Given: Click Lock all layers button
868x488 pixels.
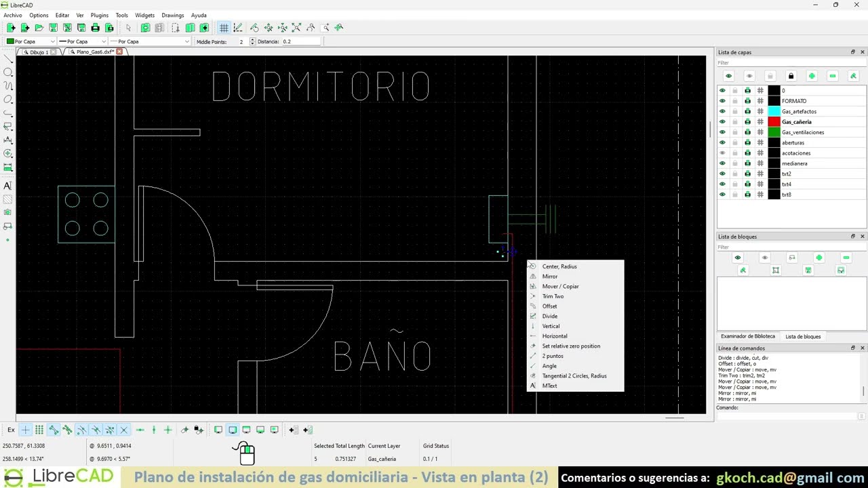Looking at the screenshot, I should pyautogui.click(x=791, y=76).
